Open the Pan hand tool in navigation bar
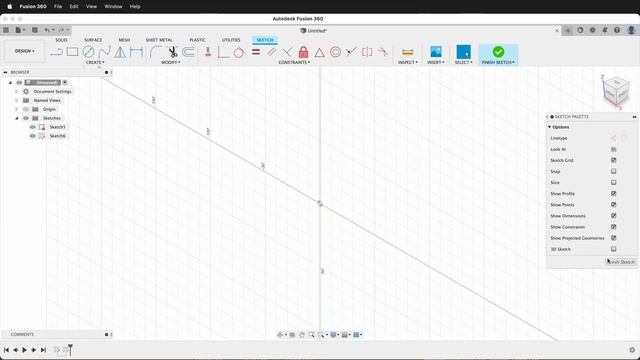Screen dimensions: 640x360 click(x=302, y=335)
